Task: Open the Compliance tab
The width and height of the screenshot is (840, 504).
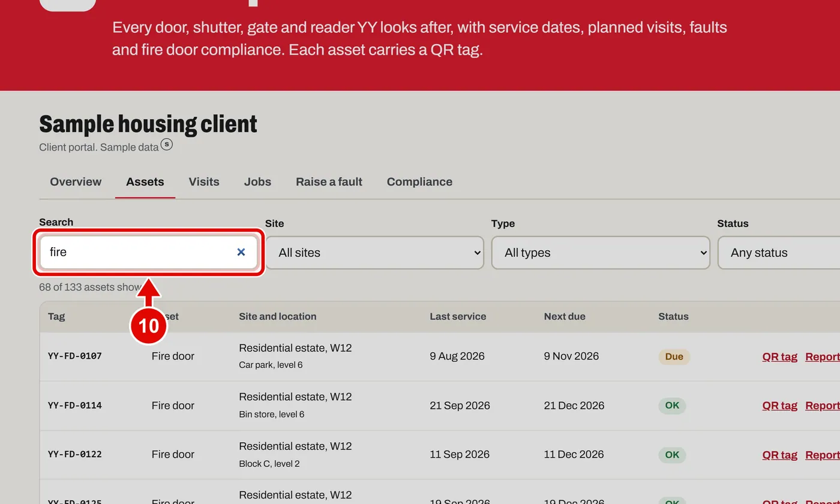Action: (x=419, y=182)
